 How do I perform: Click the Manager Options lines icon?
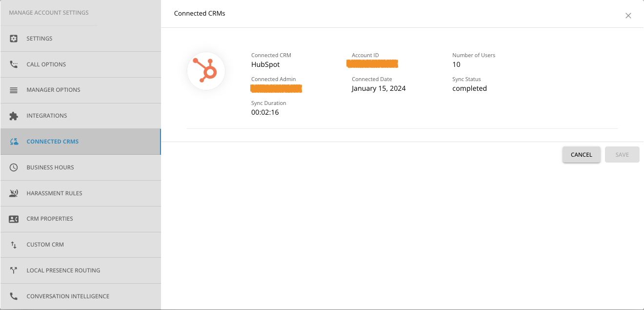(x=14, y=90)
